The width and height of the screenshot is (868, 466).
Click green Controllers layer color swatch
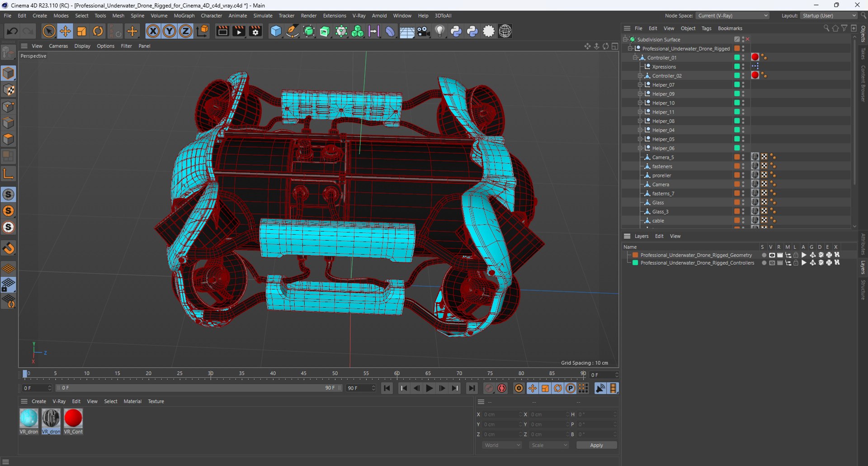point(635,263)
